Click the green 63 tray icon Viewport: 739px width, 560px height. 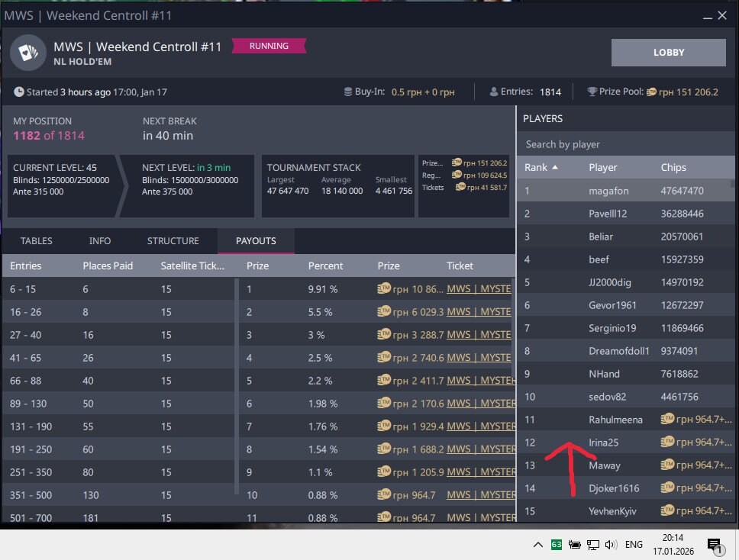pos(557,545)
